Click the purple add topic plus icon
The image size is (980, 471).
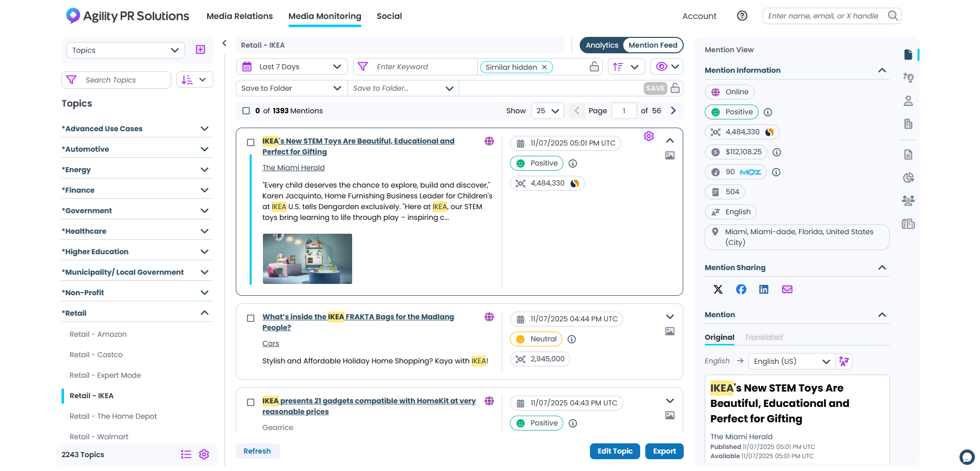(x=200, y=50)
